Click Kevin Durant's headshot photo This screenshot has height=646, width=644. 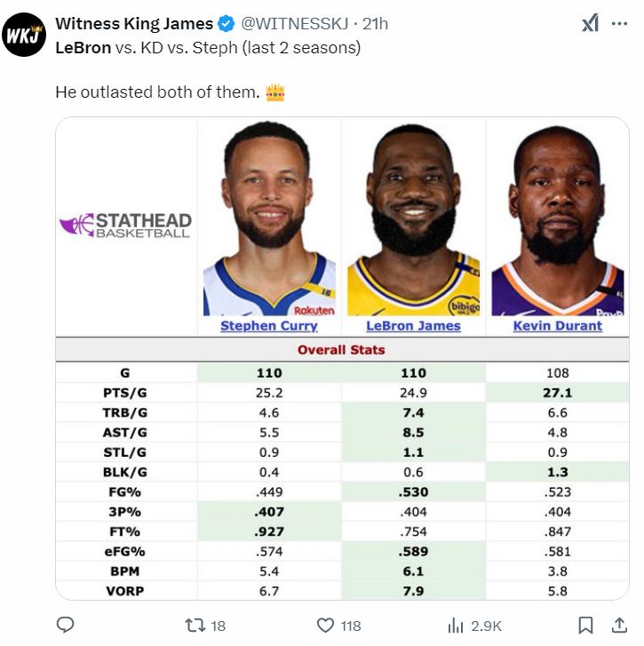pyautogui.click(x=558, y=220)
